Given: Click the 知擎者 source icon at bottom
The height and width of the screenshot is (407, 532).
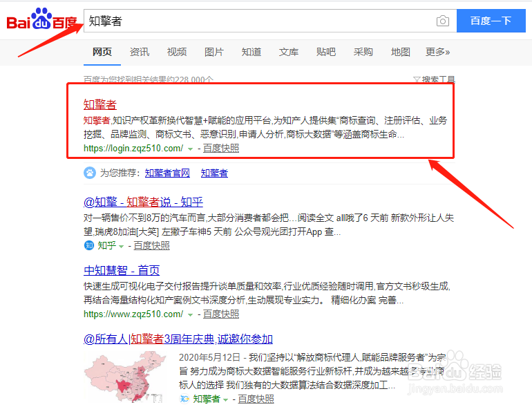Looking at the screenshot, I should tap(184, 399).
